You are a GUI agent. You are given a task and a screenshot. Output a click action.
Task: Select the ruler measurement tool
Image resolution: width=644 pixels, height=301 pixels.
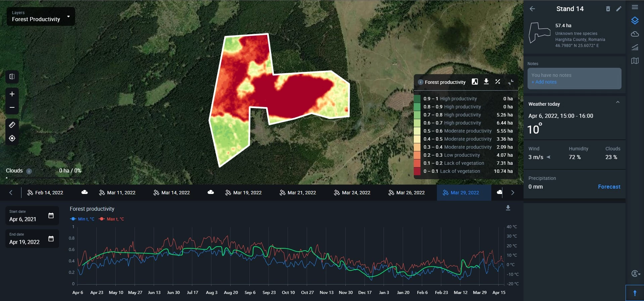12,125
